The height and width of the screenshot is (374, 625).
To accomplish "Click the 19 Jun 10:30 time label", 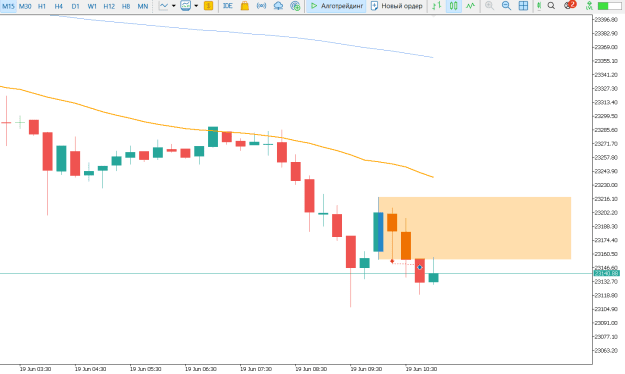I will tap(421, 369).
